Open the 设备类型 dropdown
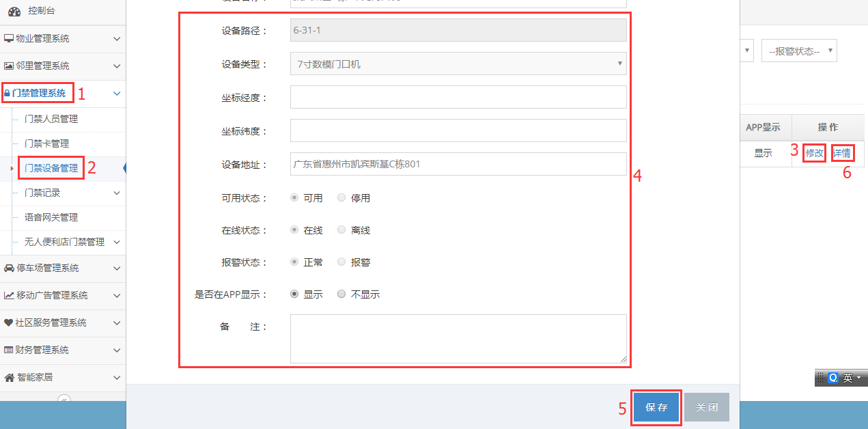The width and height of the screenshot is (868, 429). point(458,64)
